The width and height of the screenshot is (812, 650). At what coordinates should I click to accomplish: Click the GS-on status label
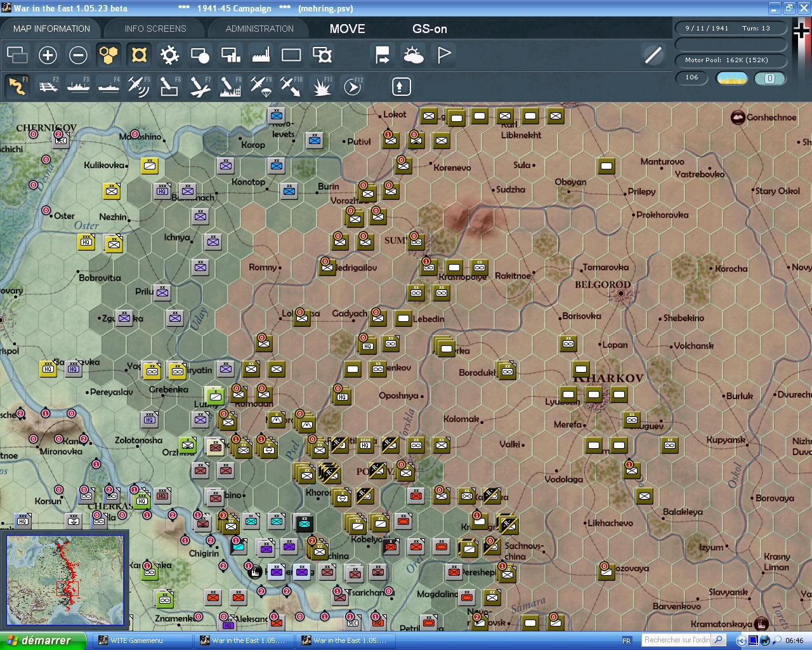click(429, 29)
